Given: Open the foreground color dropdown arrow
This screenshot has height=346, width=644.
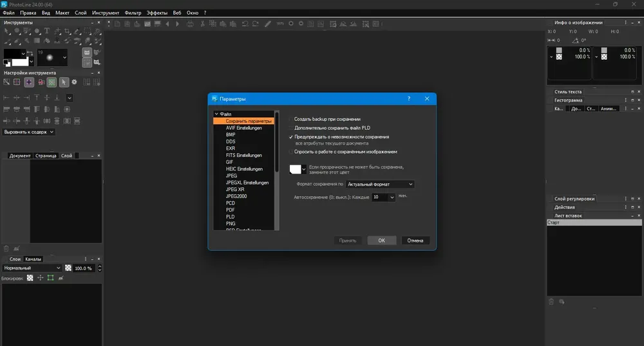Looking at the screenshot, I should [x=23, y=54].
